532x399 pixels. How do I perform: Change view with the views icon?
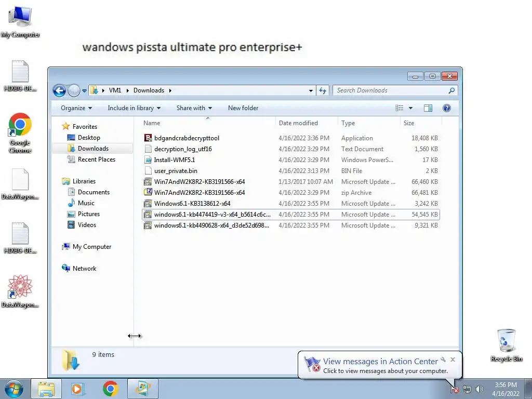(x=400, y=108)
